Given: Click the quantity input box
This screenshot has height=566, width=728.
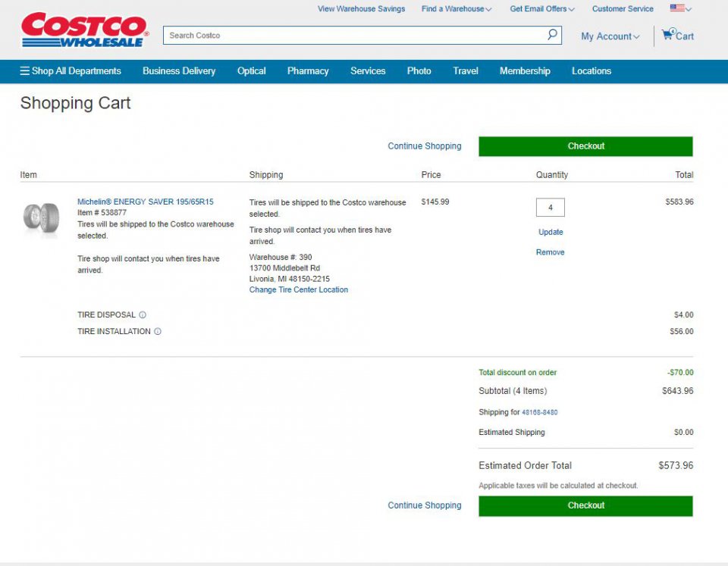Looking at the screenshot, I should 551,208.
